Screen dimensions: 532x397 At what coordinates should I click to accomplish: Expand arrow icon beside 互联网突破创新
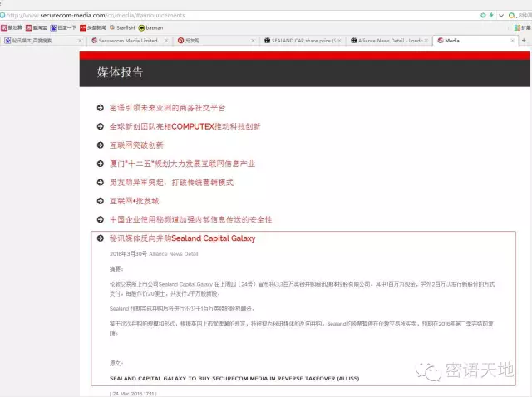click(100, 145)
